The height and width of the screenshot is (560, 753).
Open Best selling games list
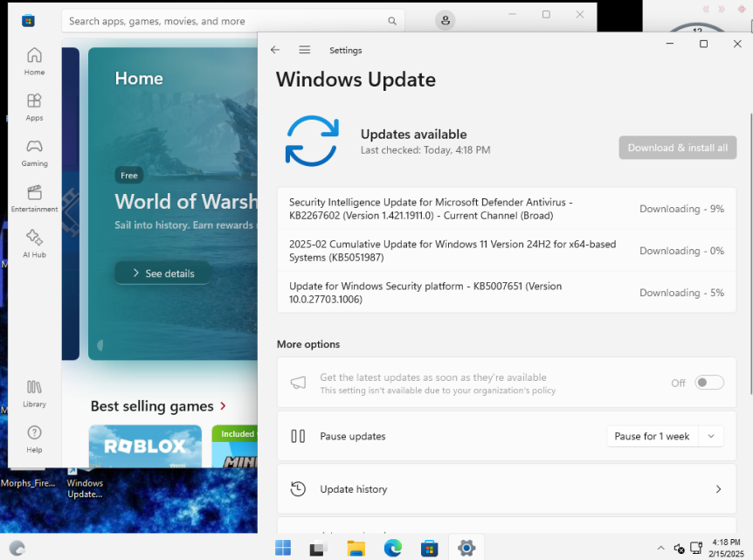pyautogui.click(x=158, y=406)
